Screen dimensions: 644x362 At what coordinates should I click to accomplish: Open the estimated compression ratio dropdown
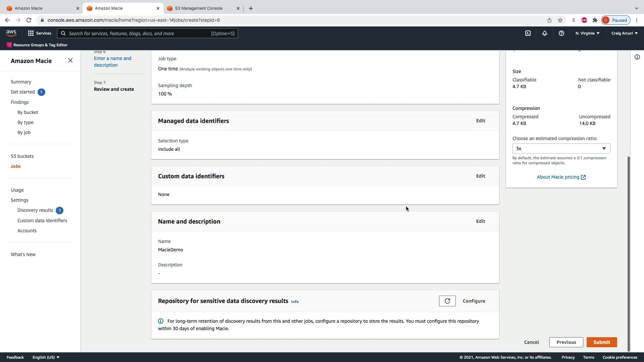pyautogui.click(x=561, y=148)
